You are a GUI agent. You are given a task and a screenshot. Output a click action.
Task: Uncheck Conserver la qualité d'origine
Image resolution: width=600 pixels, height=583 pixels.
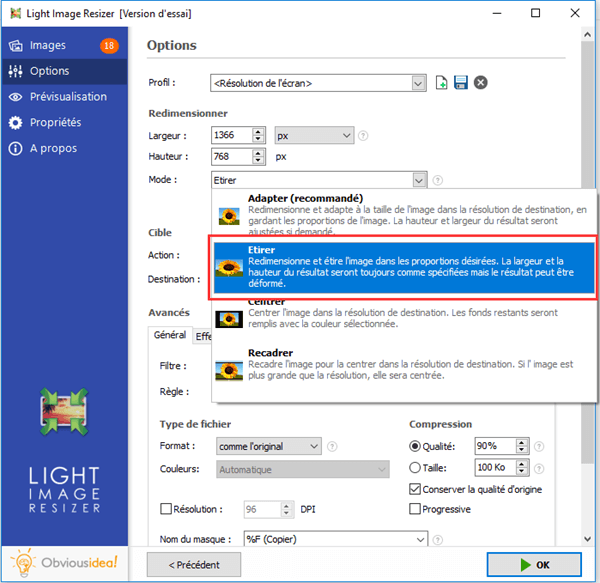tap(415, 489)
